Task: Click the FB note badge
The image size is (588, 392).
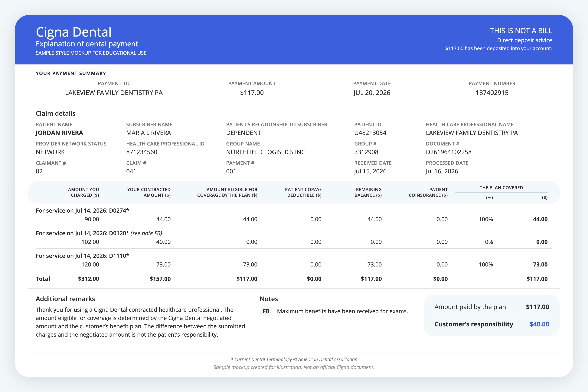Action: tap(266, 311)
